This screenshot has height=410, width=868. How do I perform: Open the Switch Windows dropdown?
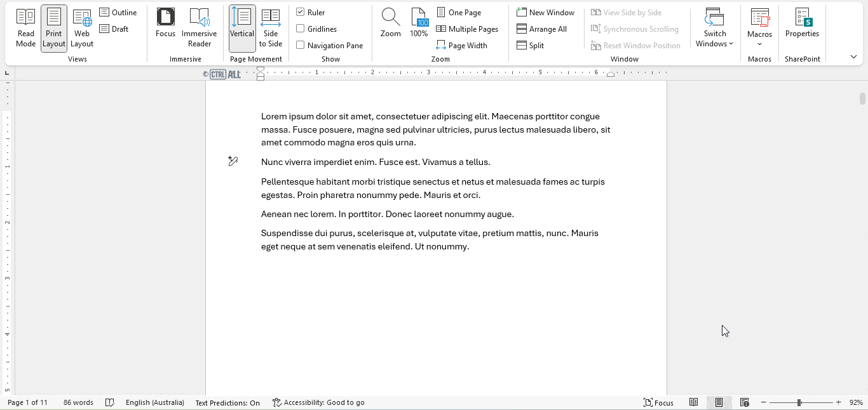714,28
